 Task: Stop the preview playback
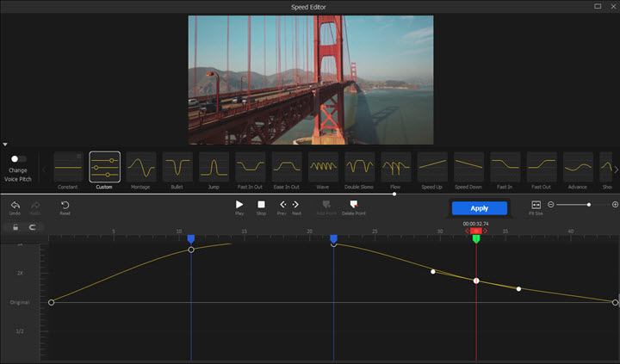pyautogui.click(x=261, y=205)
